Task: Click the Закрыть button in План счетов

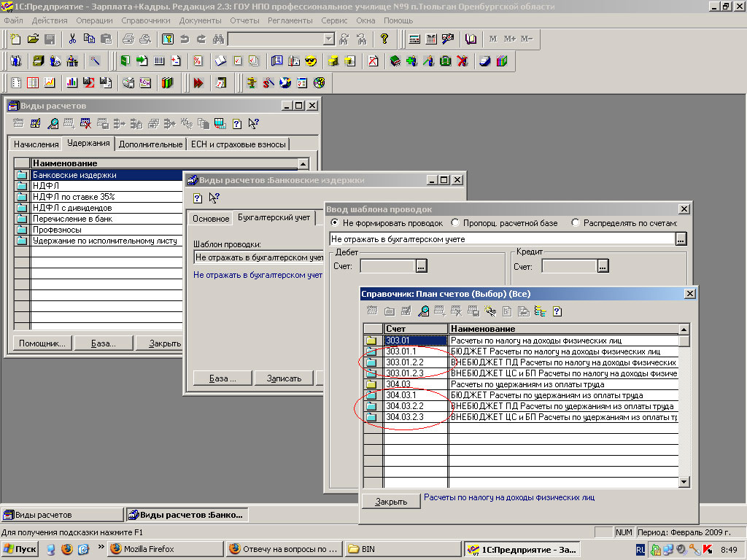Action: pyautogui.click(x=391, y=502)
